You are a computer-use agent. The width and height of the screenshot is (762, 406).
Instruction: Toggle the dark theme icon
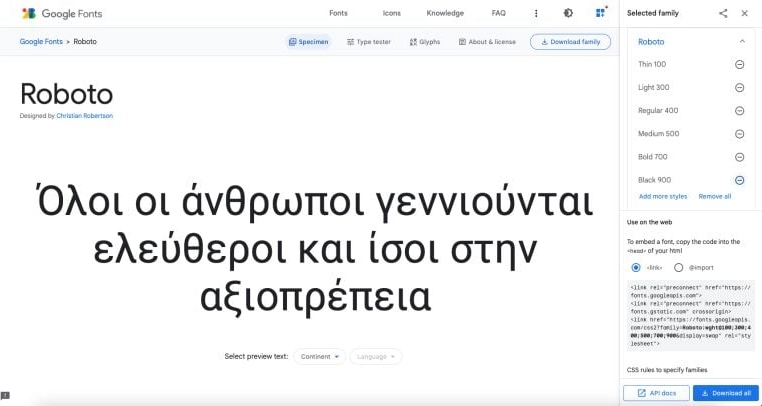(x=568, y=14)
